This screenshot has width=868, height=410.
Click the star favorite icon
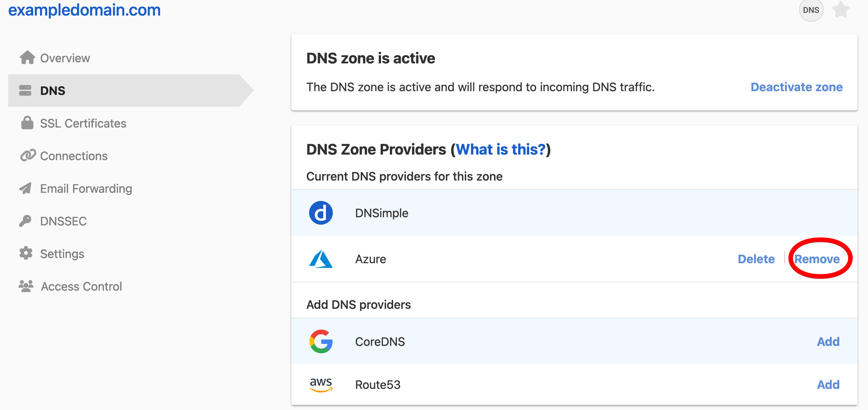841,10
